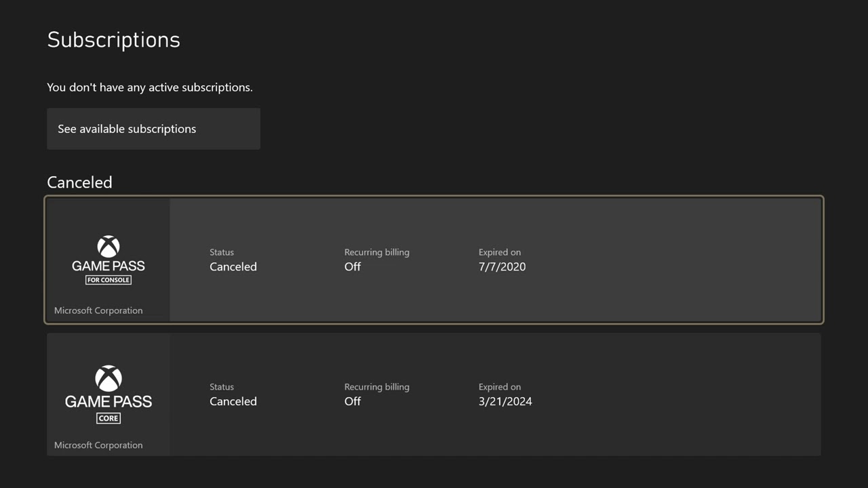868x488 pixels.
Task: Open See available subscriptions button
Action: tap(153, 129)
